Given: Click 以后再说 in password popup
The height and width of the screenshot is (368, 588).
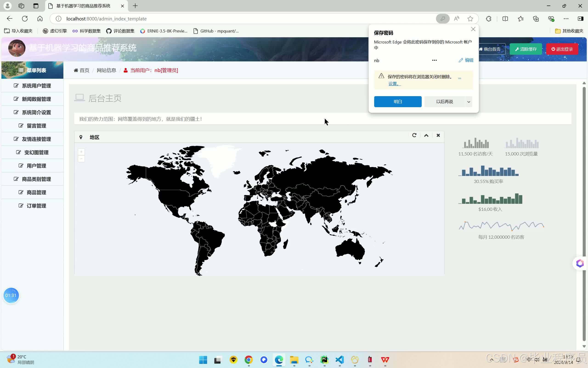Looking at the screenshot, I should [444, 101].
